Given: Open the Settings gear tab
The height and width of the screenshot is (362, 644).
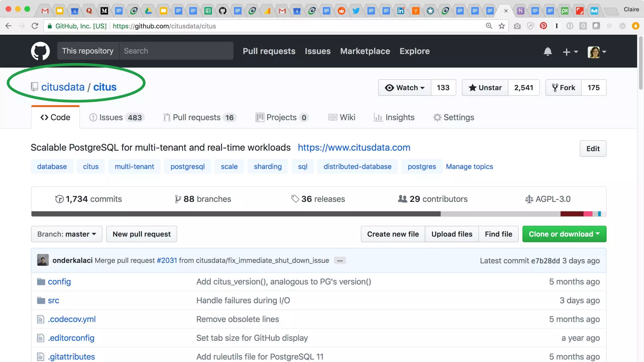Looking at the screenshot, I should point(453,117).
